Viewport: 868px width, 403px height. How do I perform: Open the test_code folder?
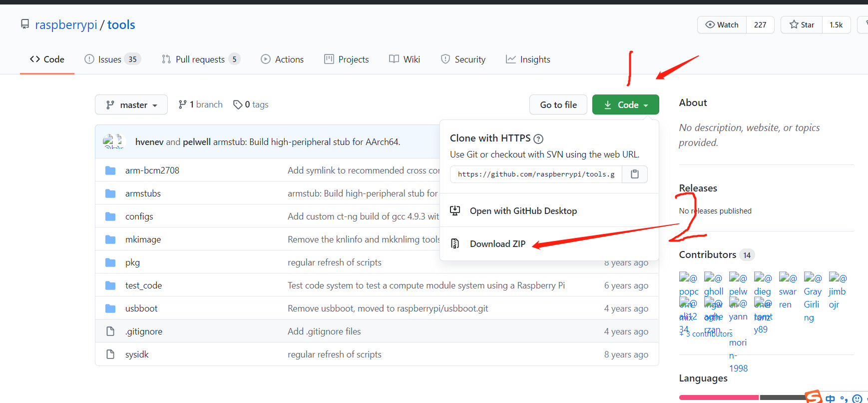[143, 285]
